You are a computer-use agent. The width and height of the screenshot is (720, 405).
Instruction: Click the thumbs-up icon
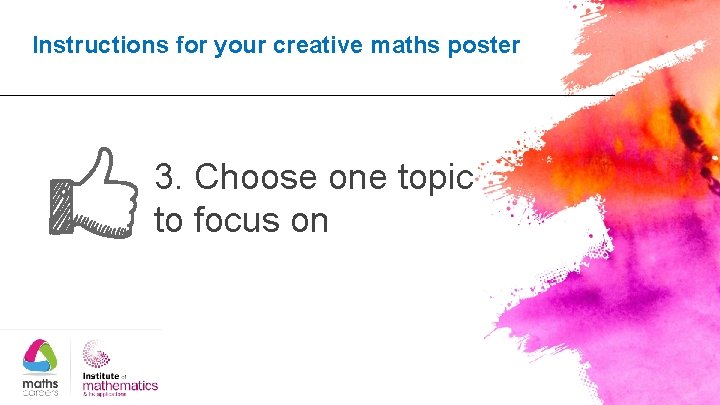[x=94, y=193]
